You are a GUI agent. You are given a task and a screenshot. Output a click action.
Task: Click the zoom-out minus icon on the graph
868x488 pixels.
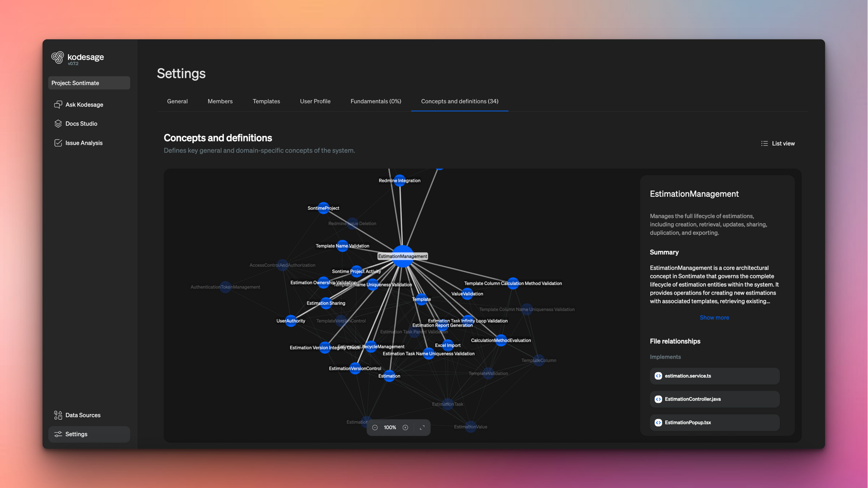tap(375, 427)
